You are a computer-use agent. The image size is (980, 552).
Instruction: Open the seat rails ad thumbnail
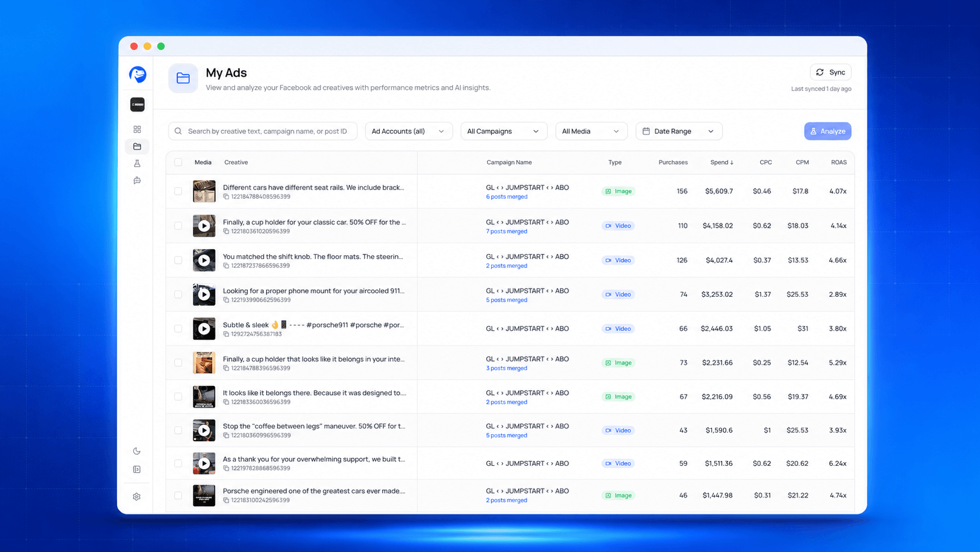coord(204,191)
